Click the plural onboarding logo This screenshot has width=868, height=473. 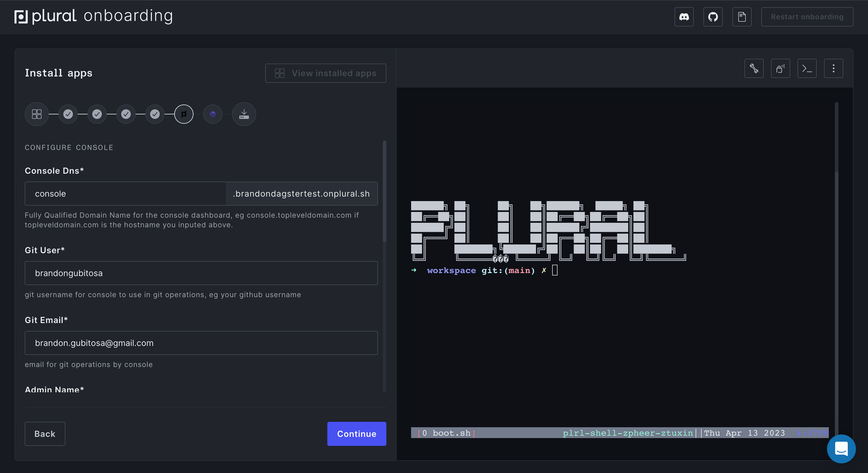pos(94,16)
